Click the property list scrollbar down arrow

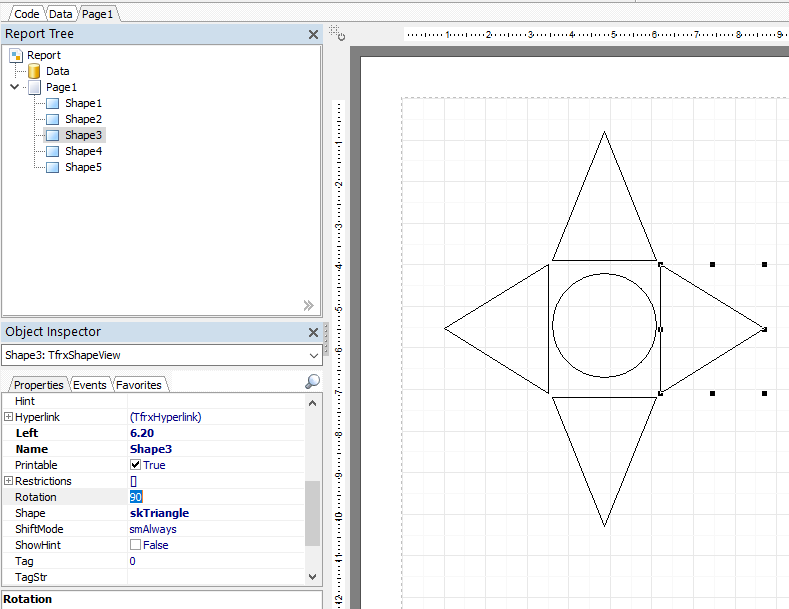pos(312,577)
